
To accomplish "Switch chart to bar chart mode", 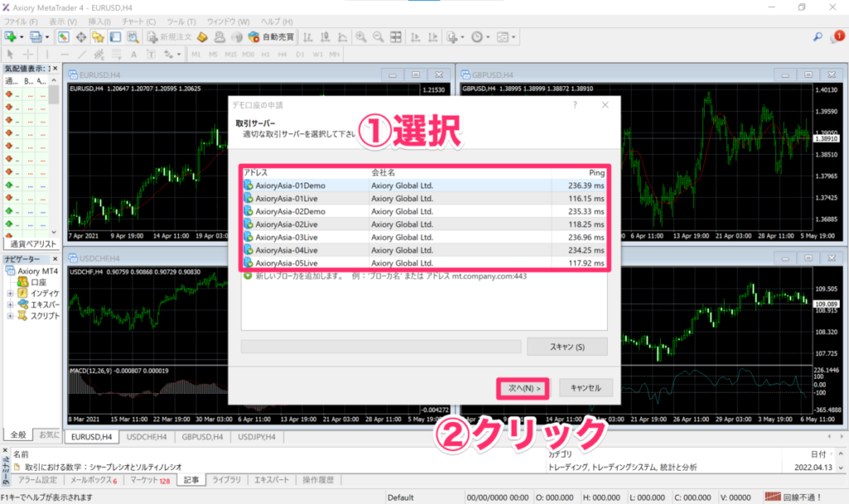I will tap(308, 36).
